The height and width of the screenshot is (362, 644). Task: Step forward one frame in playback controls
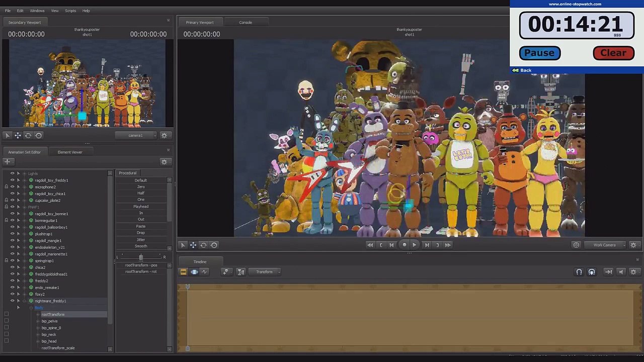(x=427, y=245)
